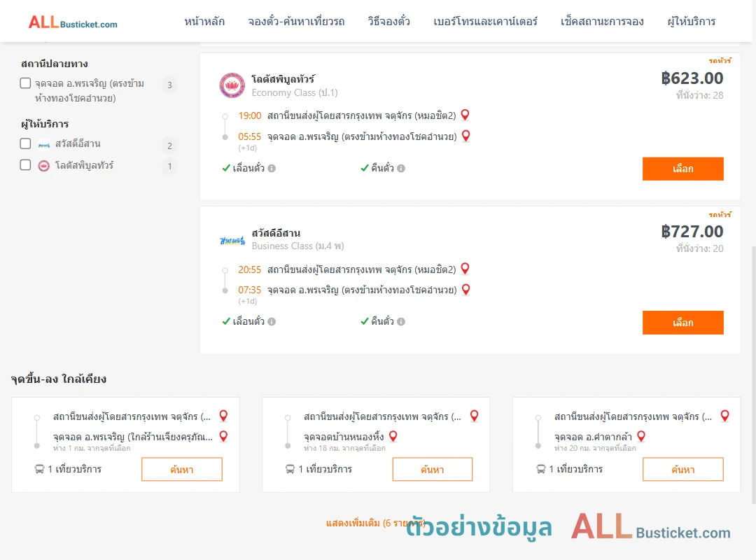756x560 pixels.
Task: Click bus icon in บ้านหนองหิ้ง card
Action: click(x=290, y=469)
